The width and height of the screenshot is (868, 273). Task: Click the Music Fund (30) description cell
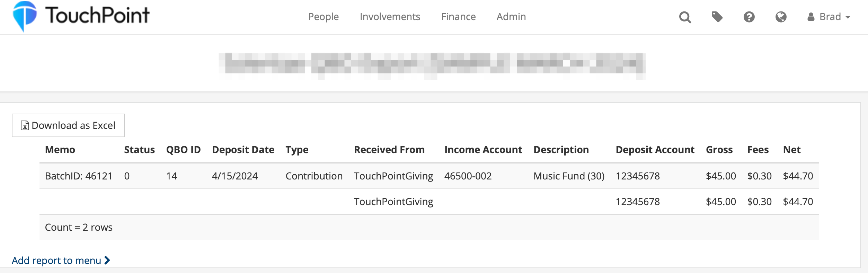pyautogui.click(x=569, y=176)
